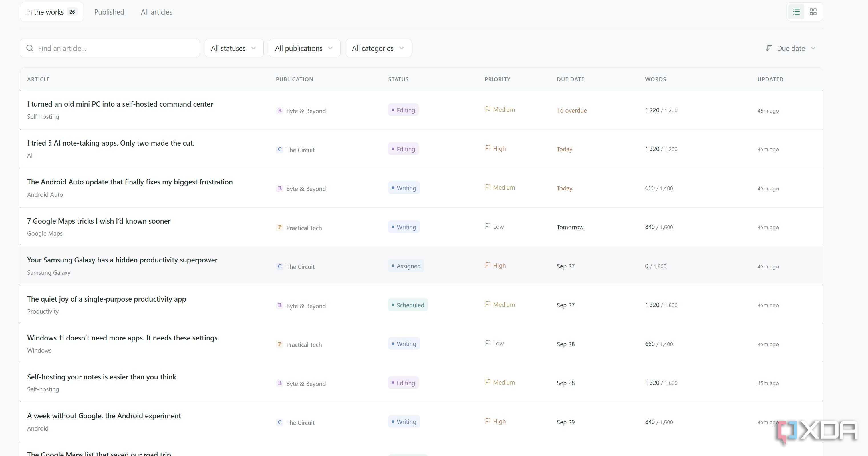The width and height of the screenshot is (868, 456).
Task: Open A week without Google article
Action: pyautogui.click(x=104, y=416)
